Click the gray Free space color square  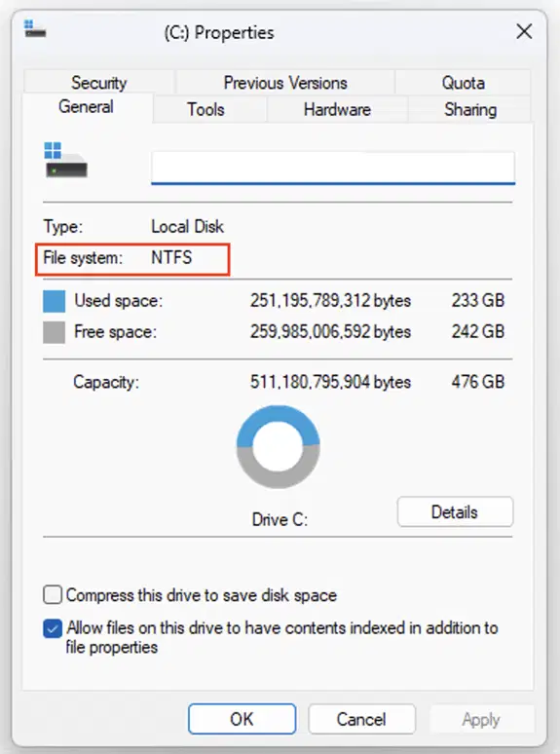coord(54,332)
